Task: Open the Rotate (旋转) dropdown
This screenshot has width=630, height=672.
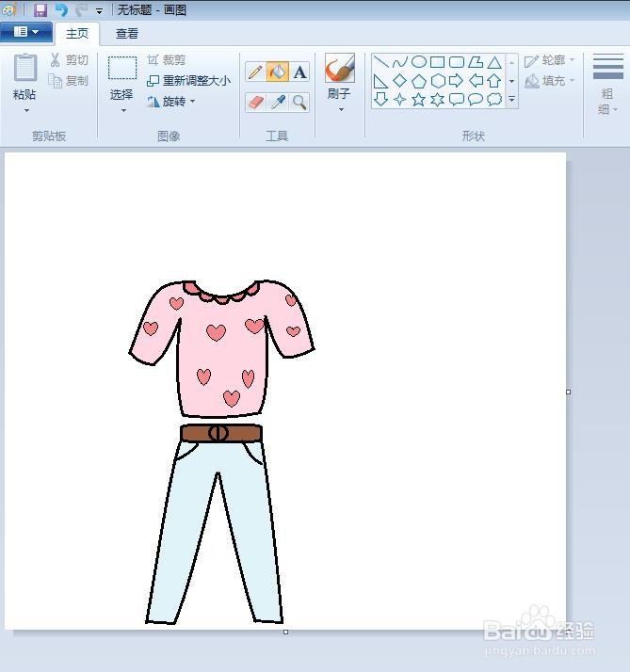Action: click(170, 102)
